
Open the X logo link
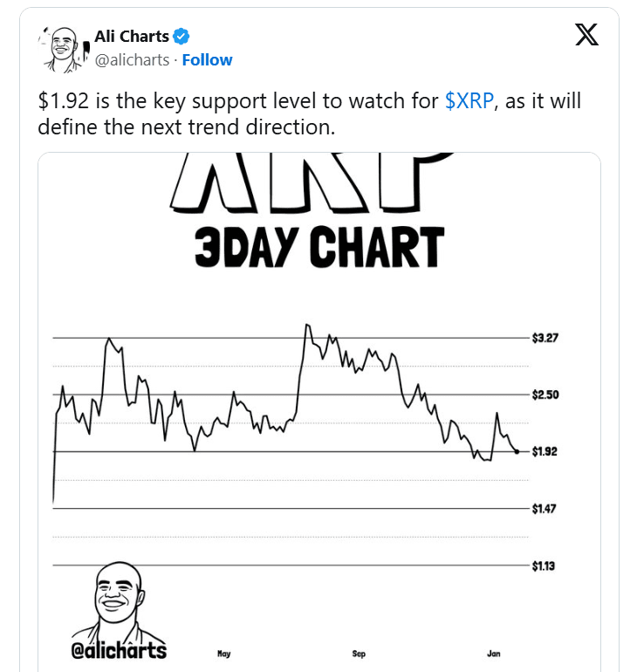pos(586,35)
